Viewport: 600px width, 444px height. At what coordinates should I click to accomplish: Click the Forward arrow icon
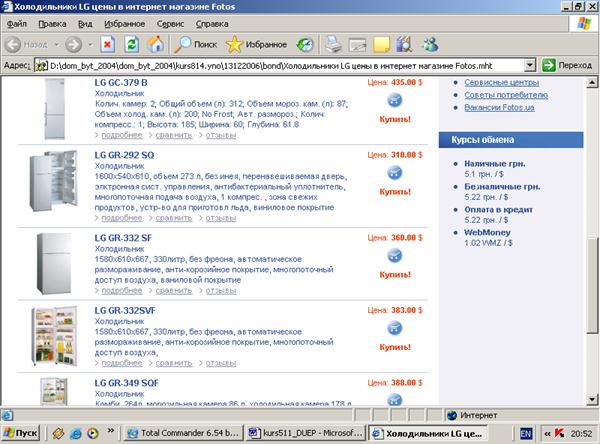click(73, 45)
